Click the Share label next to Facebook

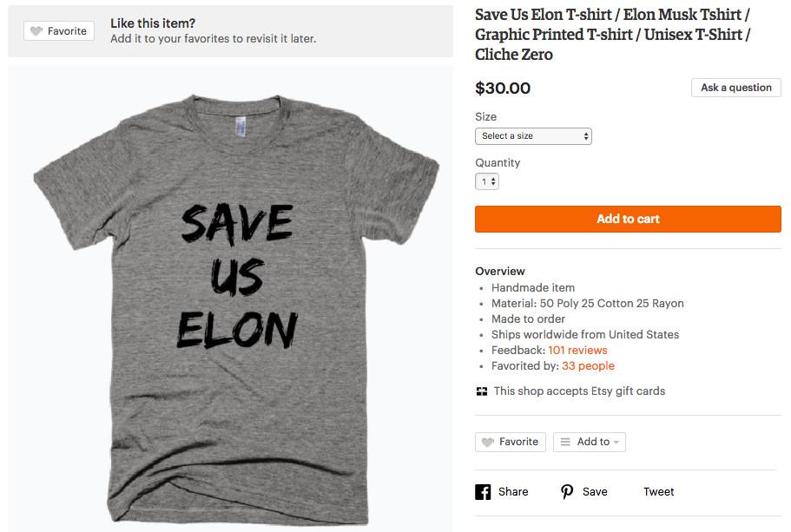coord(513,492)
